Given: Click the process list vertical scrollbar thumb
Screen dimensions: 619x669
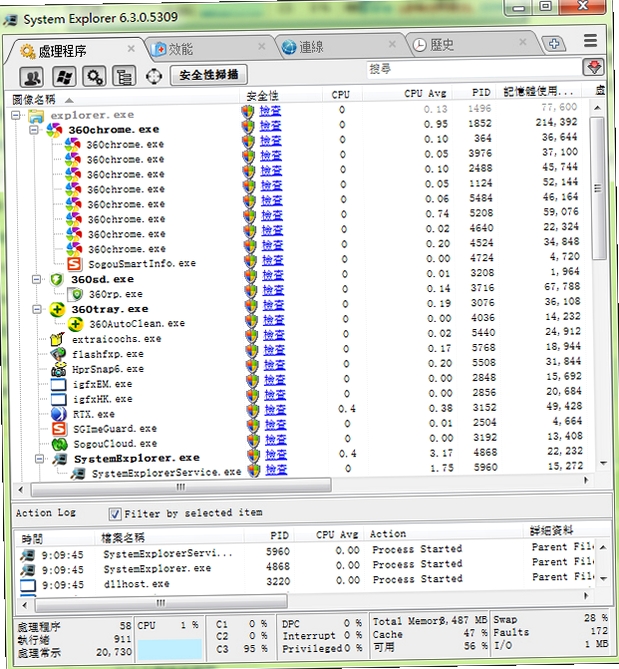Looking at the screenshot, I should click(598, 189).
